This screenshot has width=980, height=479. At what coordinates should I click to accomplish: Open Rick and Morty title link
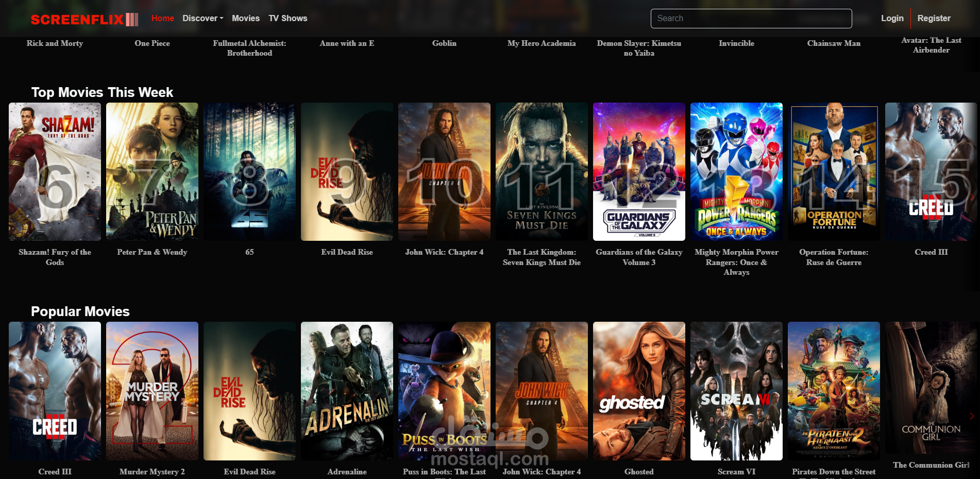[x=55, y=43]
